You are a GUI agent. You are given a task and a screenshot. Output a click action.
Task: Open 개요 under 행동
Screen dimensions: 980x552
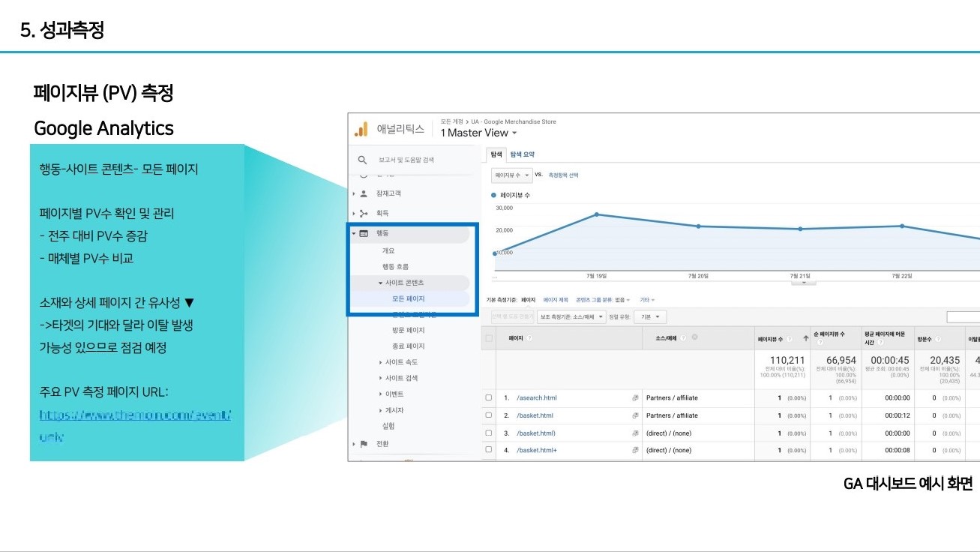(x=388, y=251)
